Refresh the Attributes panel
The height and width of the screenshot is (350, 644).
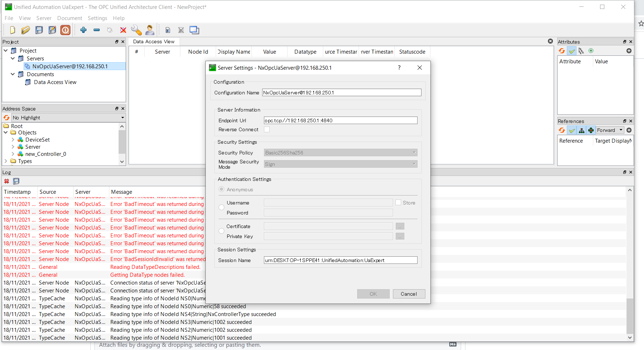click(562, 50)
